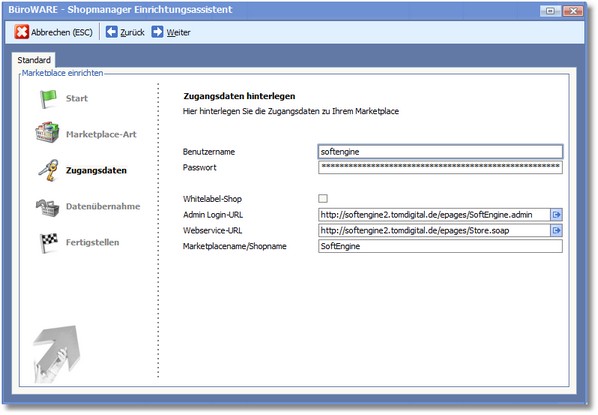598x415 pixels.
Task: Click the Weiter button label
Action: (x=178, y=32)
